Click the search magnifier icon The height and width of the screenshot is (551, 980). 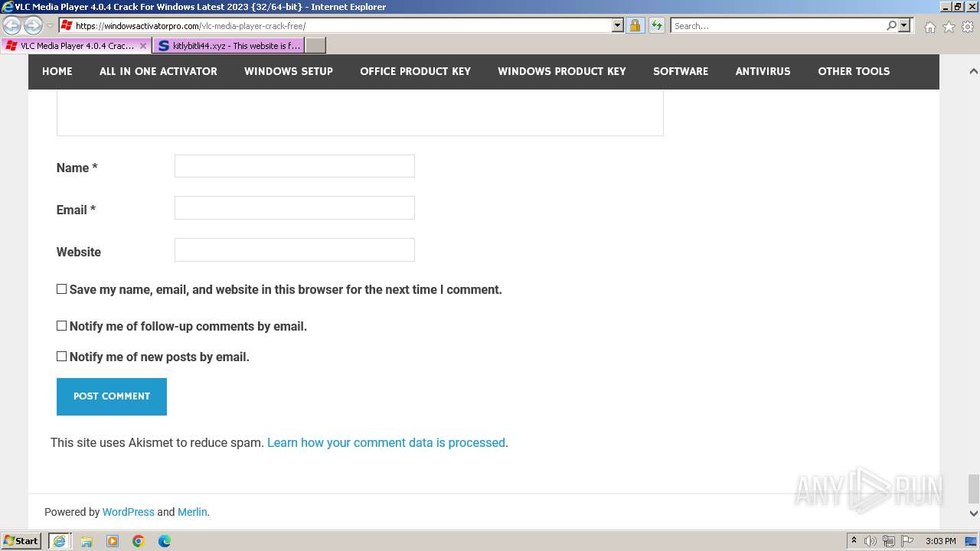point(891,26)
